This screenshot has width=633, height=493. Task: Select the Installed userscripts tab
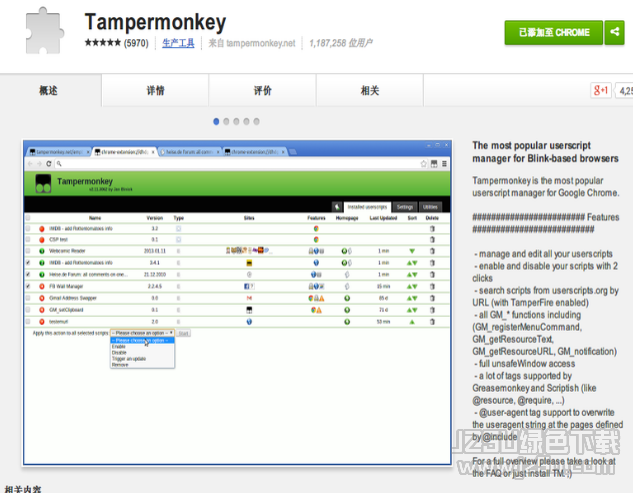pyautogui.click(x=367, y=207)
